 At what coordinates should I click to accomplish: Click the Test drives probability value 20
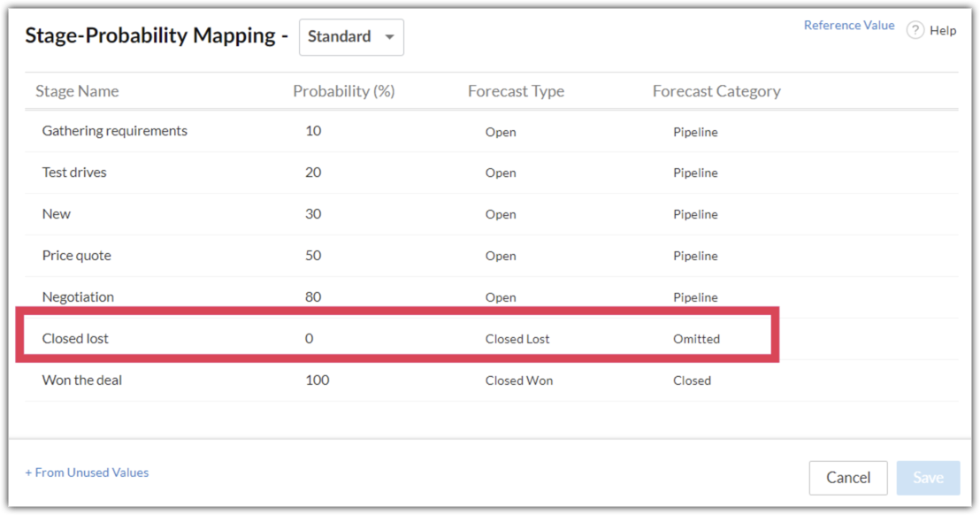click(x=313, y=173)
